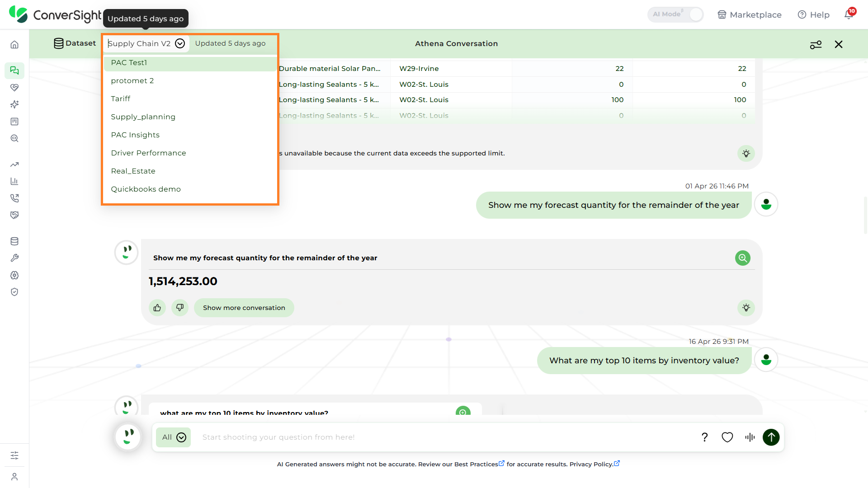Close the Athena Conversation panel

coord(839,44)
